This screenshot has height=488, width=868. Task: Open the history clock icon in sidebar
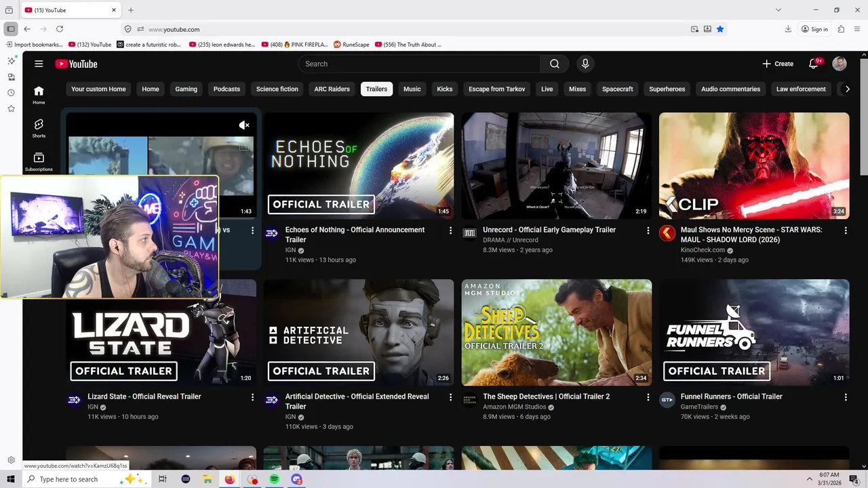11,93
